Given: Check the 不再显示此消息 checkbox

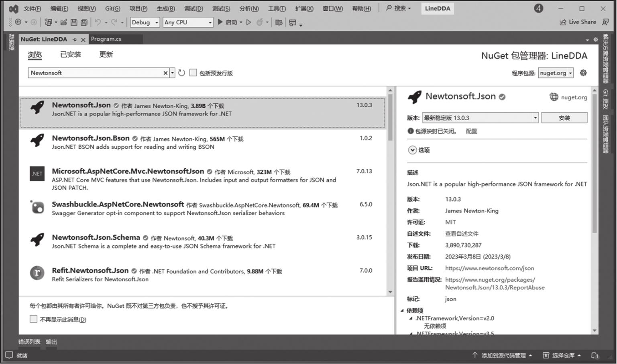Looking at the screenshot, I should pyautogui.click(x=33, y=319).
